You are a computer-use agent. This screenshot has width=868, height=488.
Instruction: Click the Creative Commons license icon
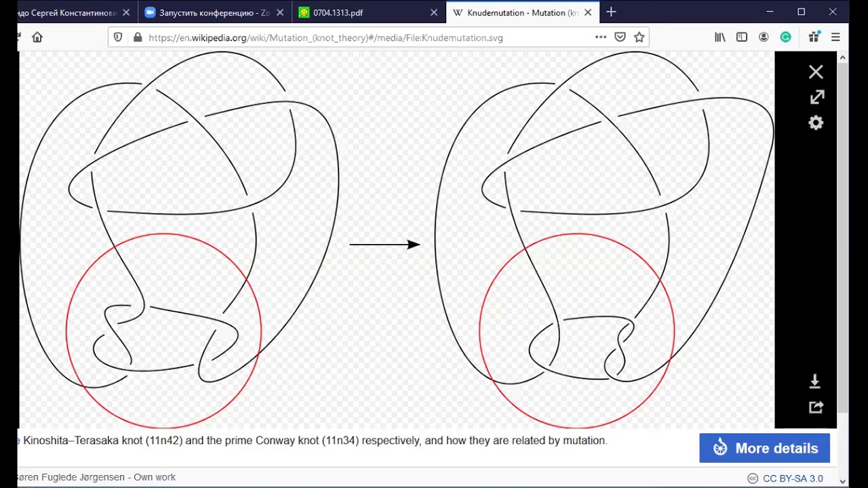752,479
